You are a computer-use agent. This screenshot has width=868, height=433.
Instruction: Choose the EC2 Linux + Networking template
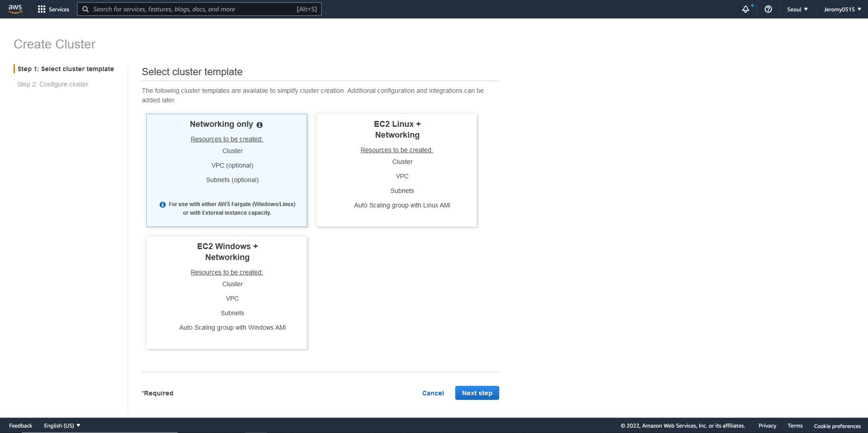point(396,170)
